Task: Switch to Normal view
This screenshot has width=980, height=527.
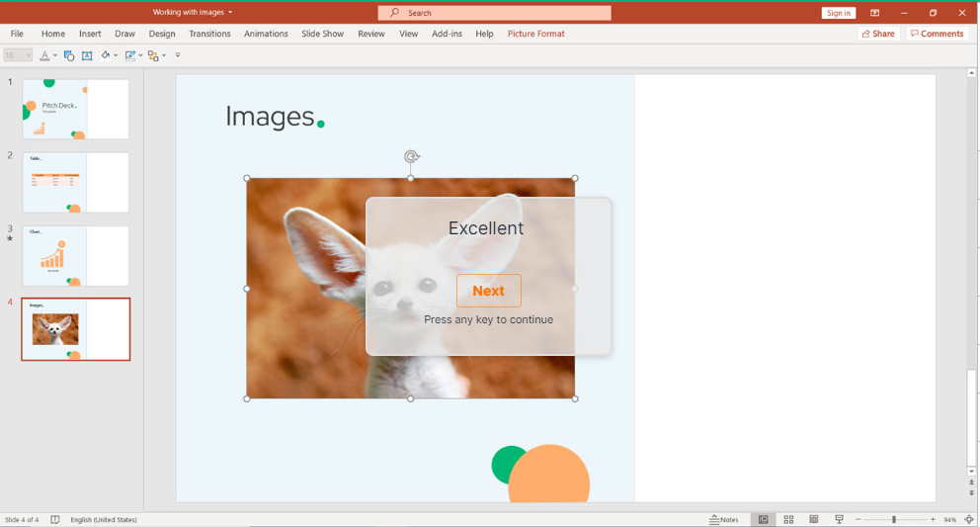Action: tap(763, 519)
